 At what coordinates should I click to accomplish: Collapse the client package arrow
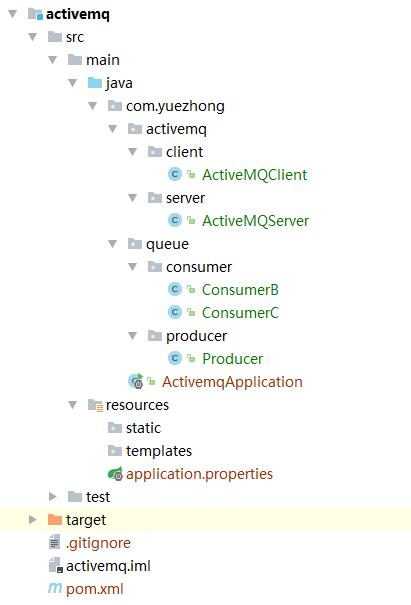coord(132,152)
